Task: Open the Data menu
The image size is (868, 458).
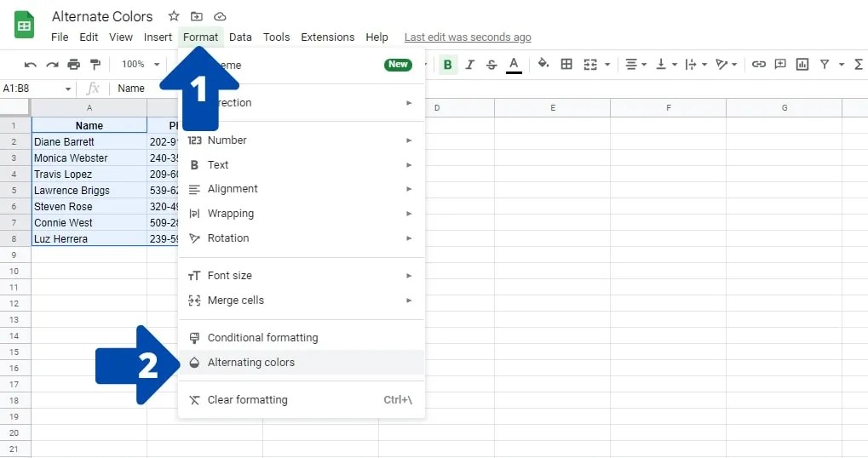Action: click(240, 37)
